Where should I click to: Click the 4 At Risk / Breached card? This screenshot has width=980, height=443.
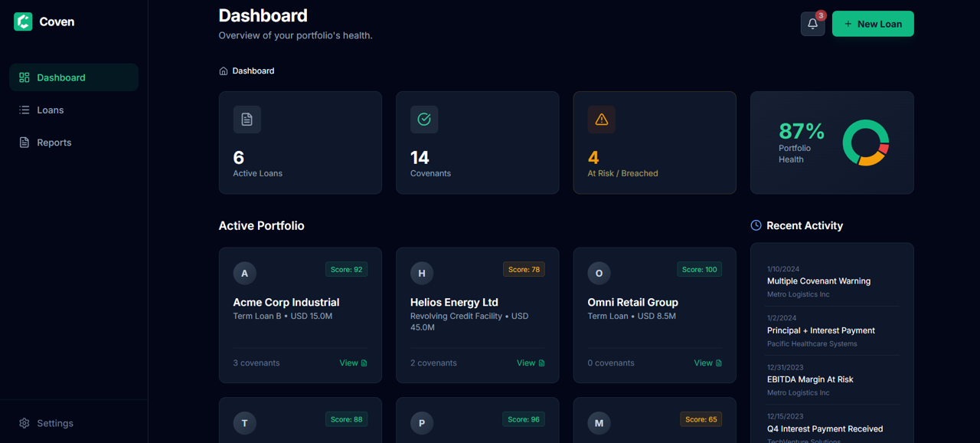pyautogui.click(x=655, y=143)
